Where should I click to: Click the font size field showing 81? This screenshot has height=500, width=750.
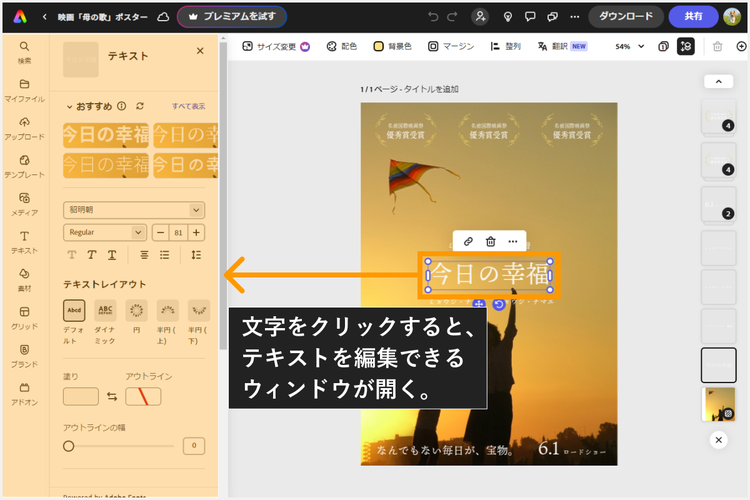[178, 233]
